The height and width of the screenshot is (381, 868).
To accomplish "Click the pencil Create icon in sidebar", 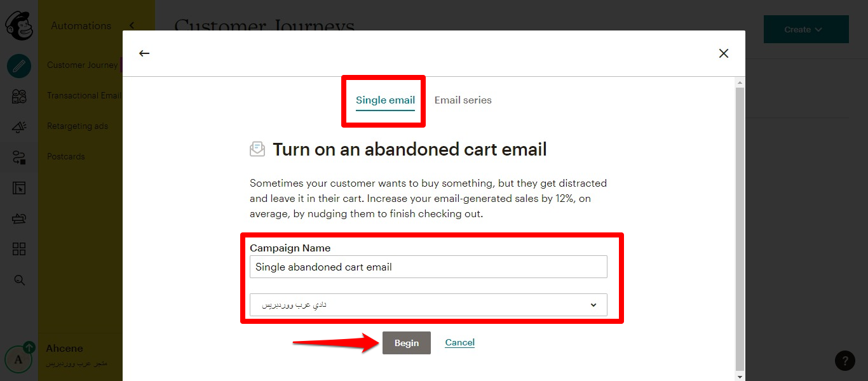I will pos(19,65).
